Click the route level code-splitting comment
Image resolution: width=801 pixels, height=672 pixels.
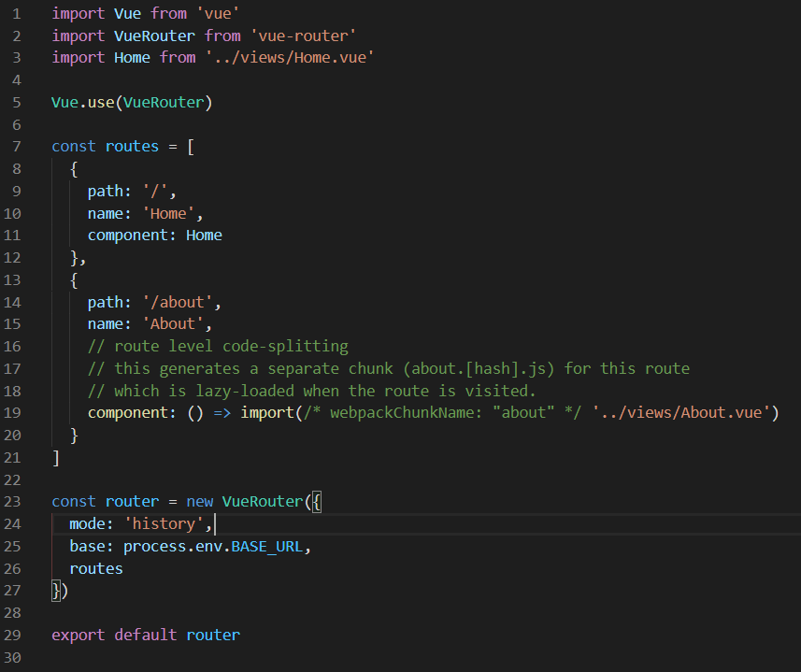pos(218,346)
